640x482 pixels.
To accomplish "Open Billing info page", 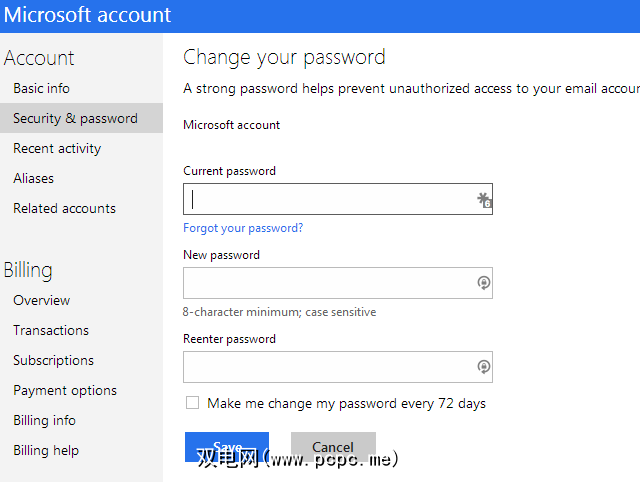I will pyautogui.click(x=44, y=420).
